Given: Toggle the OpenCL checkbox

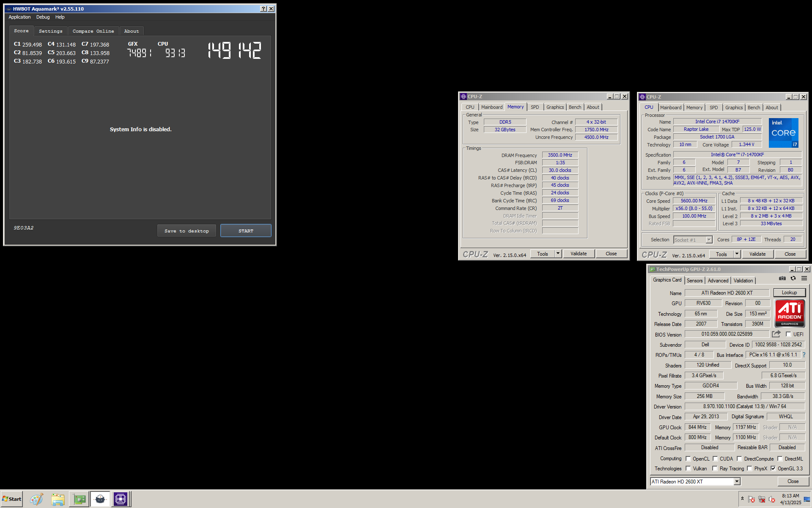Looking at the screenshot, I should click(688, 458).
